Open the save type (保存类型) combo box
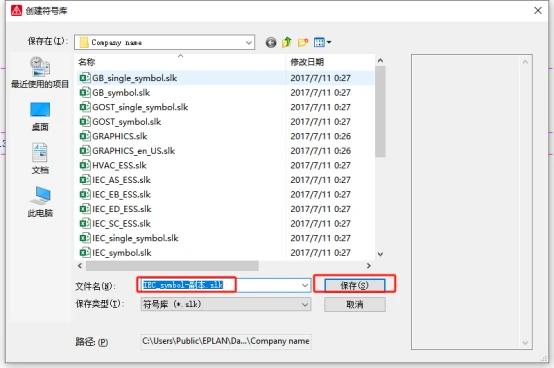This screenshot has height=368, width=554. point(226,304)
